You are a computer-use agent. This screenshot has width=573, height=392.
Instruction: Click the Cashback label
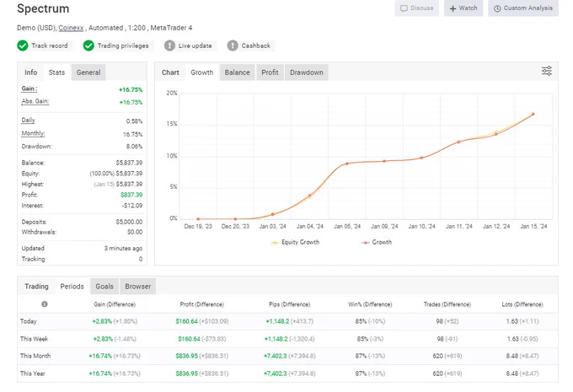256,46
